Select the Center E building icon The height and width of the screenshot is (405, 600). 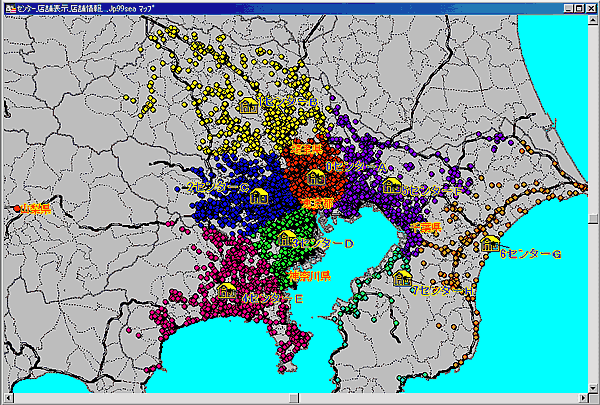click(x=227, y=290)
